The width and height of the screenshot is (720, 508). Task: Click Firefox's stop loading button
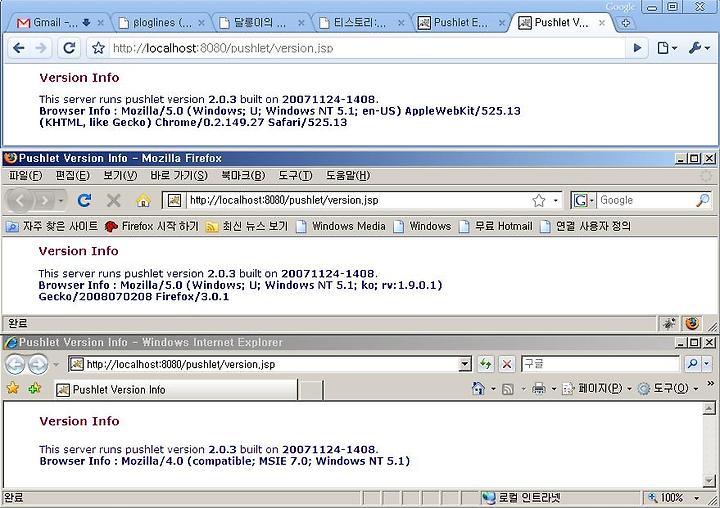[x=113, y=200]
